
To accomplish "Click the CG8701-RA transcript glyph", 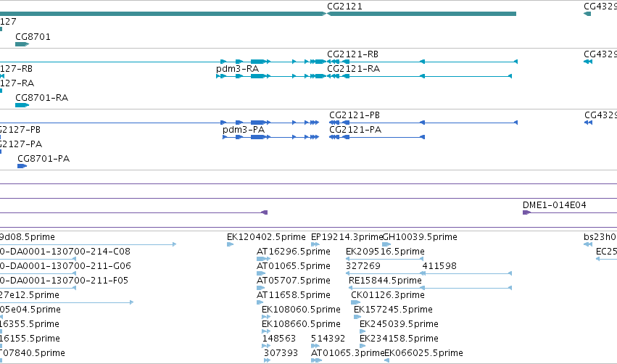I will pyautogui.click(x=22, y=105).
